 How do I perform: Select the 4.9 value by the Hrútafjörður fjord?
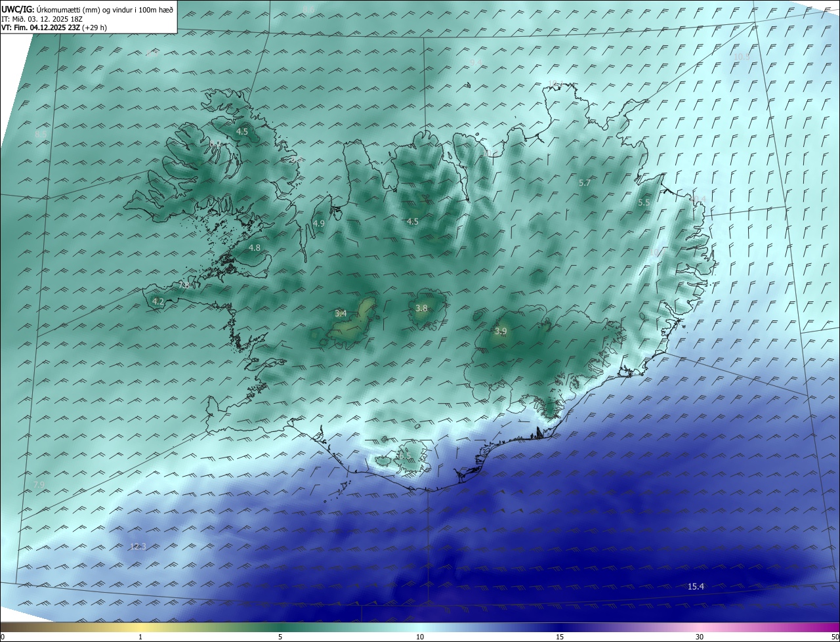(x=319, y=223)
